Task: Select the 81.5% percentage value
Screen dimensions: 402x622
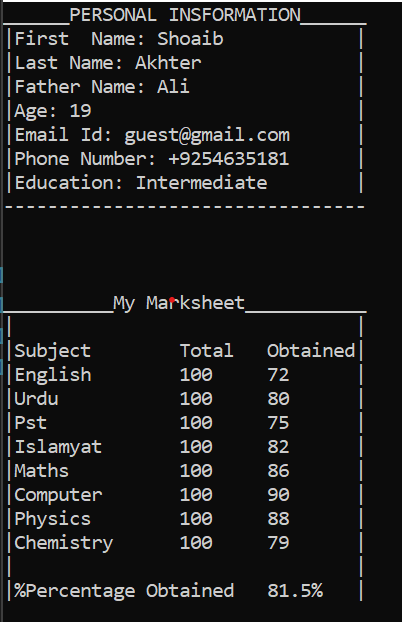Action: [x=295, y=591]
